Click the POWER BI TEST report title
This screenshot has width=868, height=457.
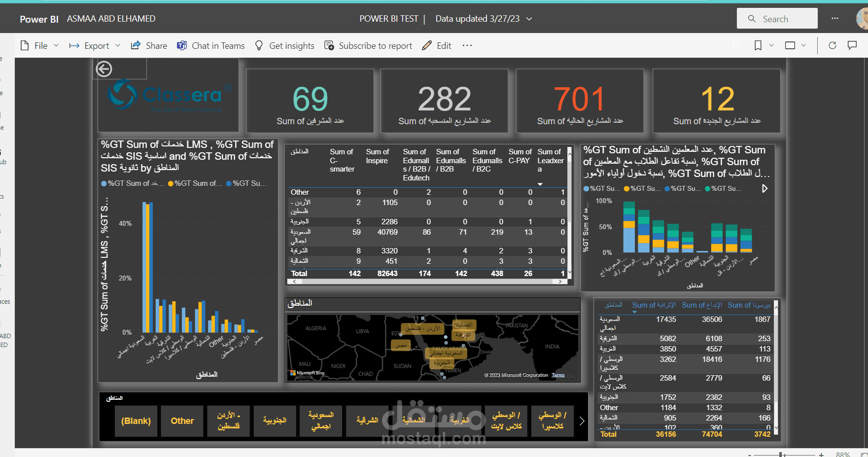pyautogui.click(x=389, y=19)
